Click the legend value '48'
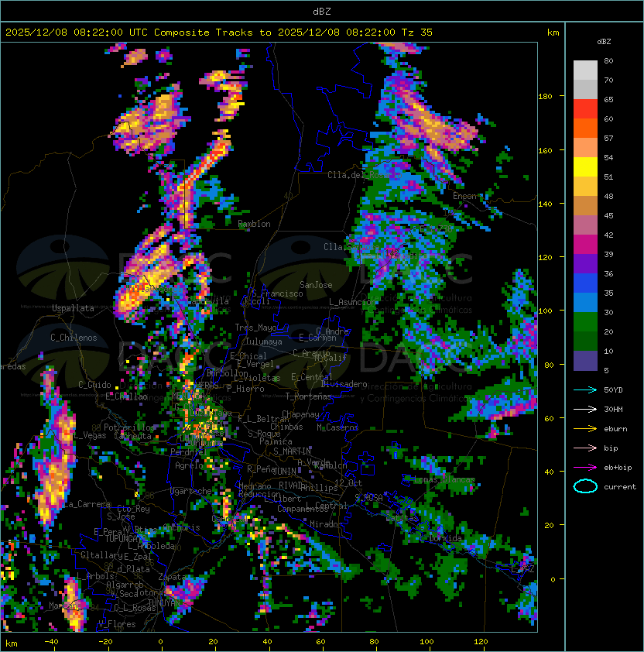The height and width of the screenshot is (652, 644). pos(608,196)
